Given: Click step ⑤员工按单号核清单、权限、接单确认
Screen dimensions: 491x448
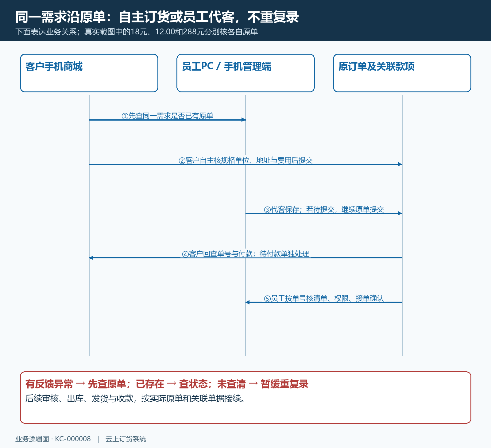Looking at the screenshot, I should tap(324, 299).
